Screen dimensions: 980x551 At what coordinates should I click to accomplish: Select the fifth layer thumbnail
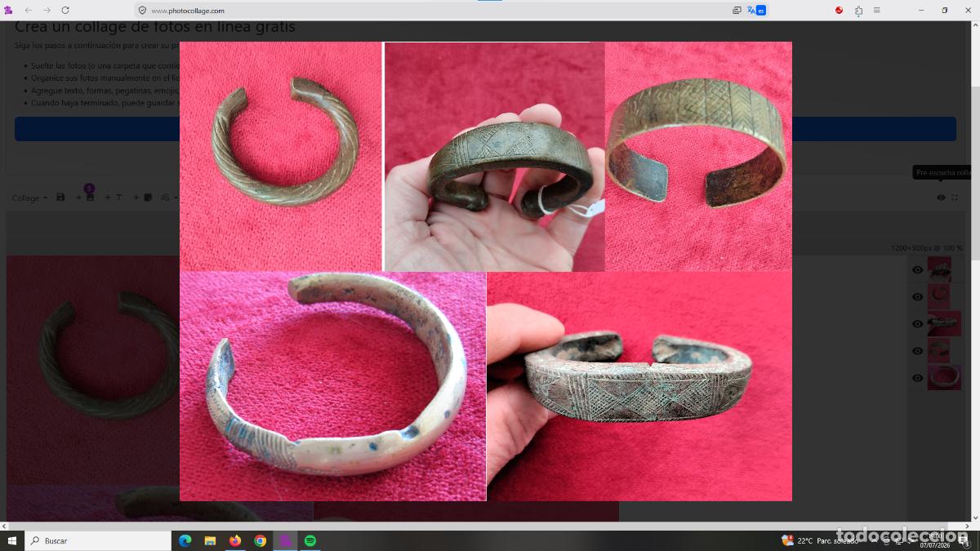(944, 377)
